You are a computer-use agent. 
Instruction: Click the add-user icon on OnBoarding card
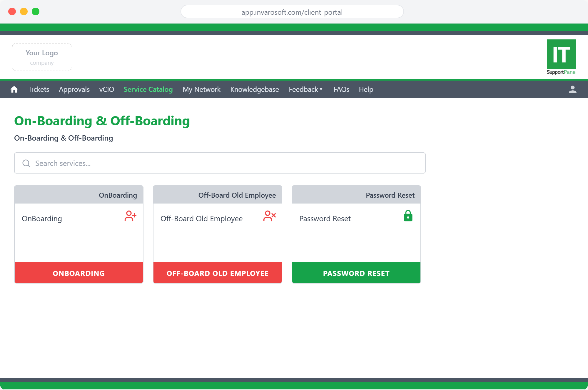130,216
